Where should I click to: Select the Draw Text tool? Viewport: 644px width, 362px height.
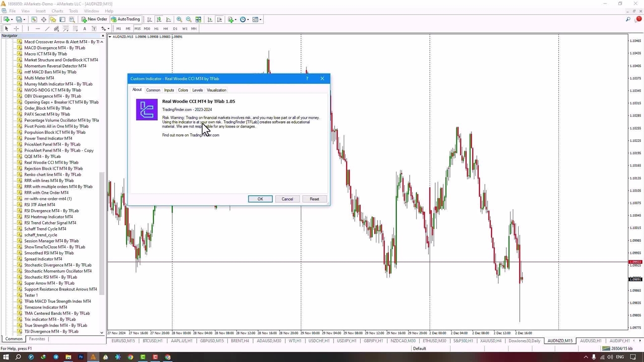click(85, 29)
